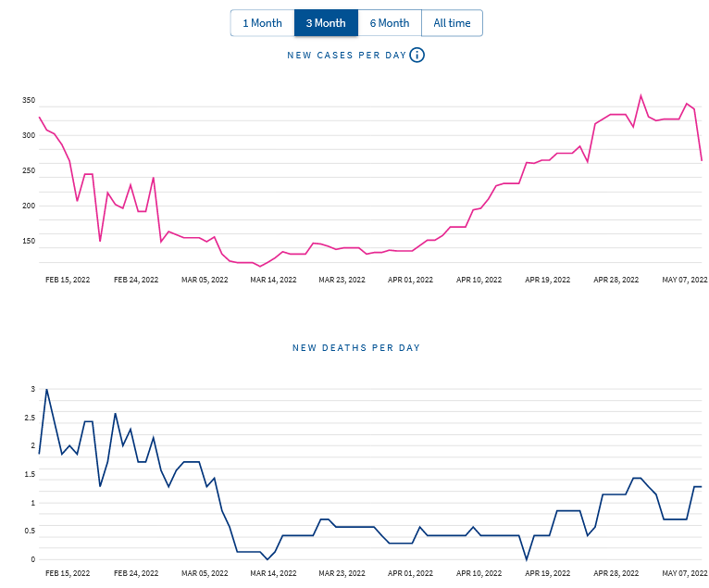Click the 1 label on deaths chart
The width and height of the screenshot is (709, 588).
coord(33,503)
